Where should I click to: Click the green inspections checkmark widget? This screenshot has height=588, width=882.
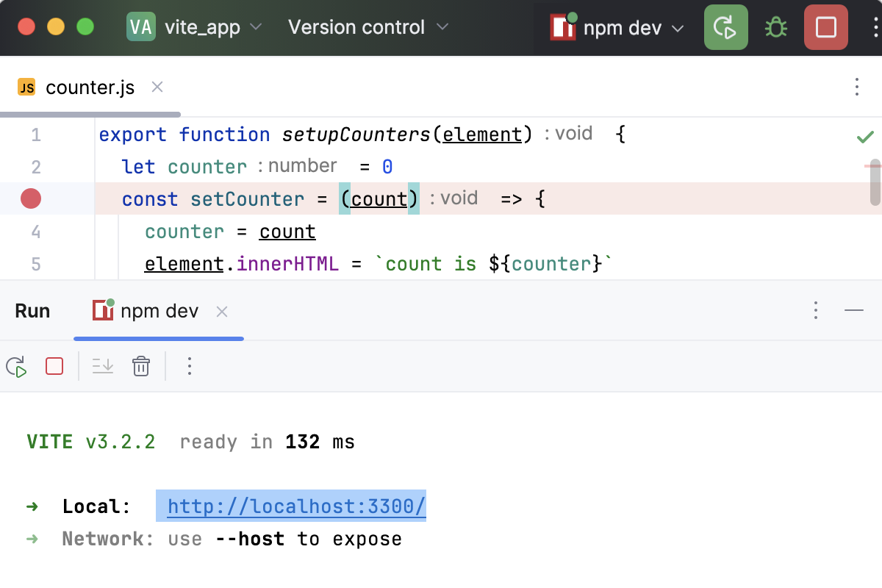click(864, 135)
